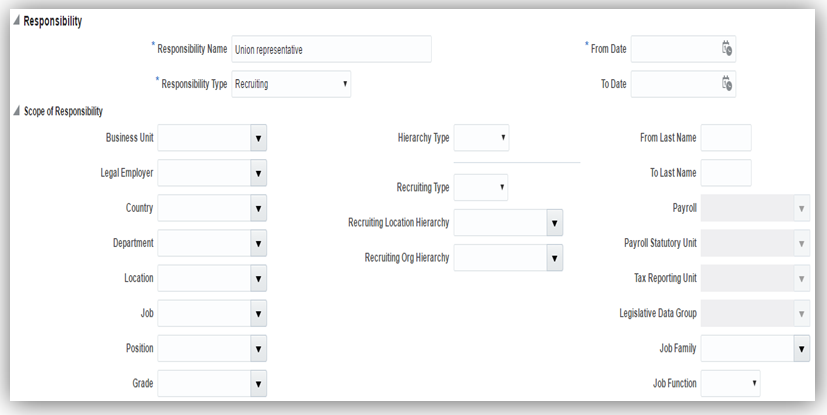The width and height of the screenshot is (827, 415).
Task: Open the Responsibility Type dropdown
Action: 345,84
